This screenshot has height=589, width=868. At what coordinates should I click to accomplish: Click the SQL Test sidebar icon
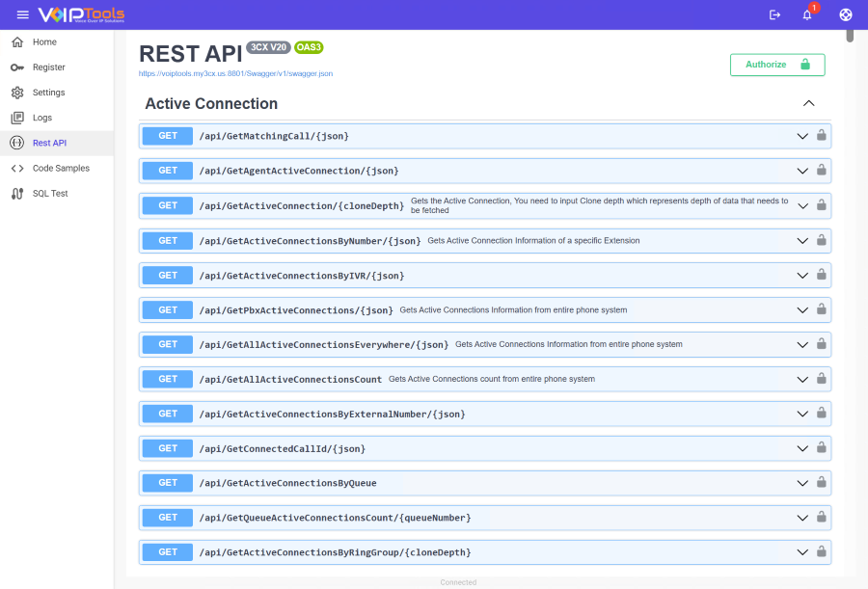(16, 194)
